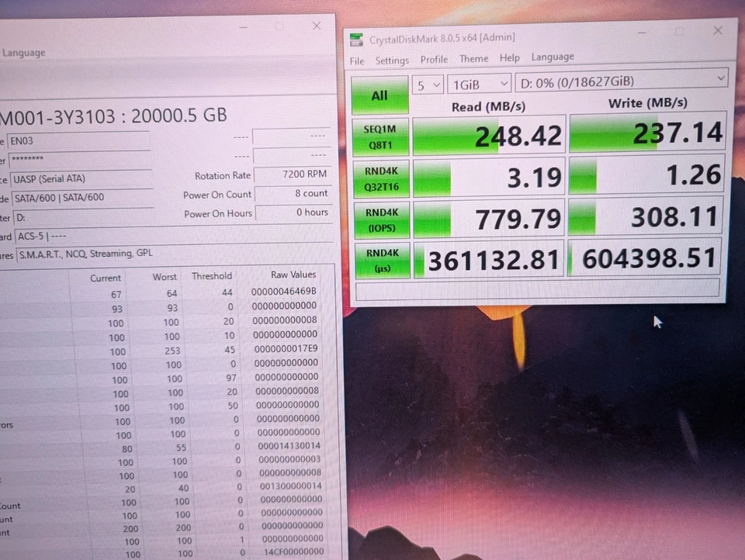Open the Help menu in CrystalDiskMark
Screen dimensions: 745x560
coord(510,60)
